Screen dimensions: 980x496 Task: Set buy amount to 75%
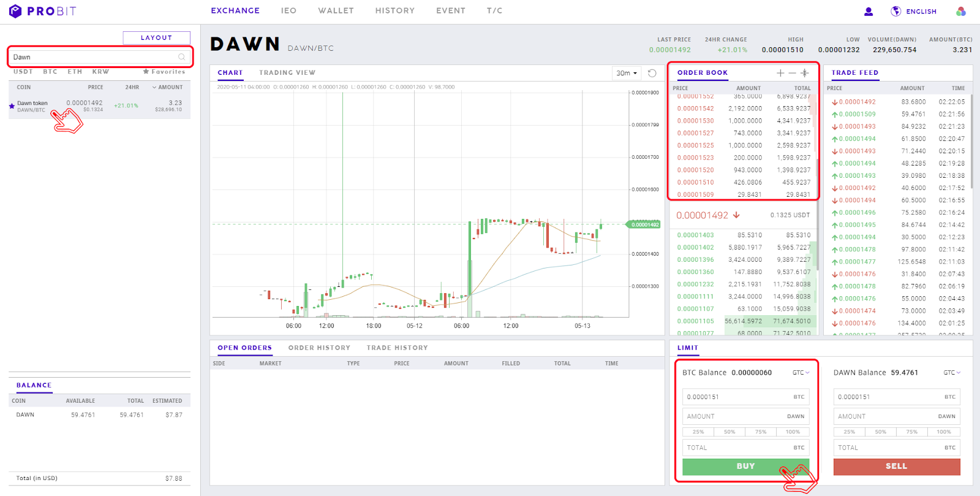tap(761, 432)
